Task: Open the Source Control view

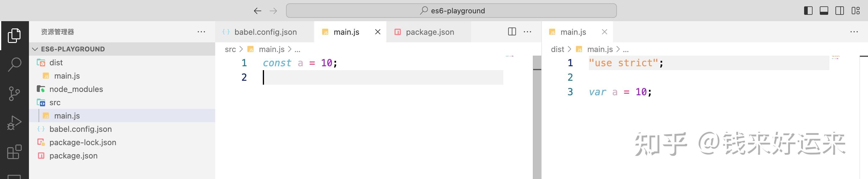Action: pyautogui.click(x=14, y=93)
